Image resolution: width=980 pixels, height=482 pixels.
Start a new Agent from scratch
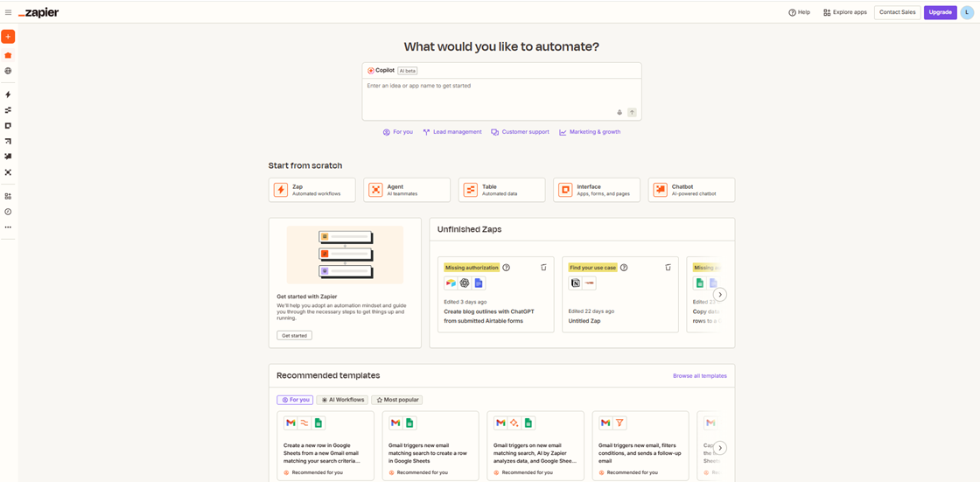[x=407, y=190]
